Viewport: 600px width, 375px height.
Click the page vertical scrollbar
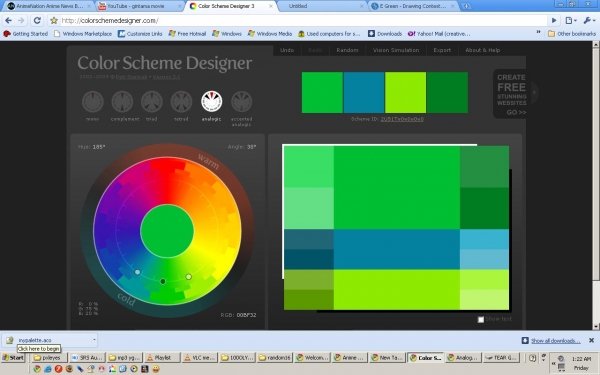(x=596, y=185)
